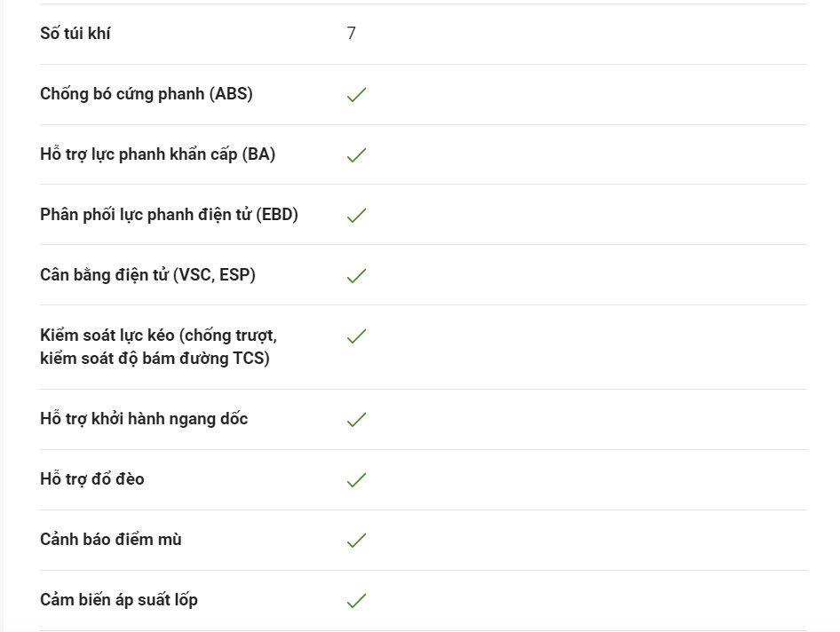Select the Cảm biến áp suất lốp label
This screenshot has height=632, width=840.
(x=119, y=600)
